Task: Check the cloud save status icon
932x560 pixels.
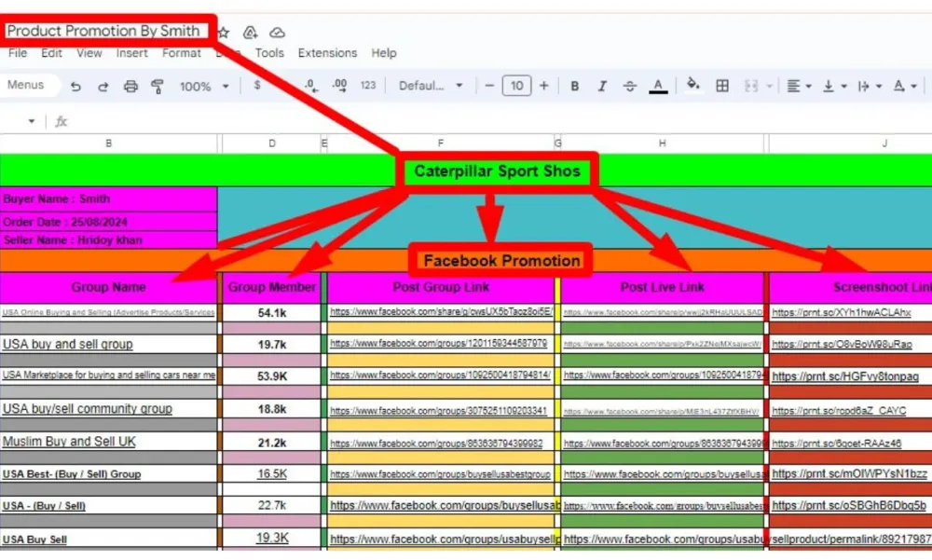Action: pos(277,32)
